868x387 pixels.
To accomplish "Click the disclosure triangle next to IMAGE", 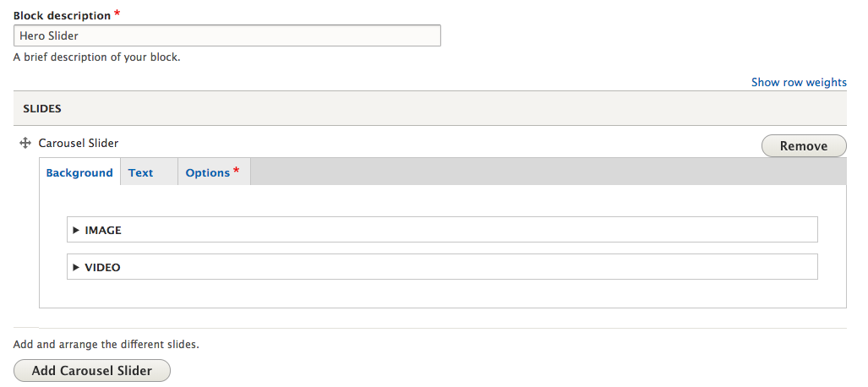I will tap(76, 231).
